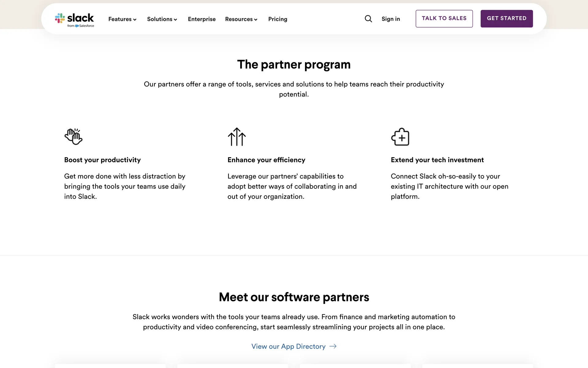Expand the Solutions dropdown menu
Image resolution: width=588 pixels, height=368 pixels.
coord(162,19)
